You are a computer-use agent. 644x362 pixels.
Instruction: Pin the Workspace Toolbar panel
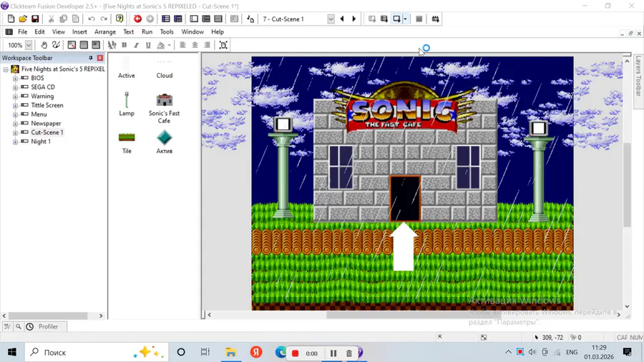(91, 58)
